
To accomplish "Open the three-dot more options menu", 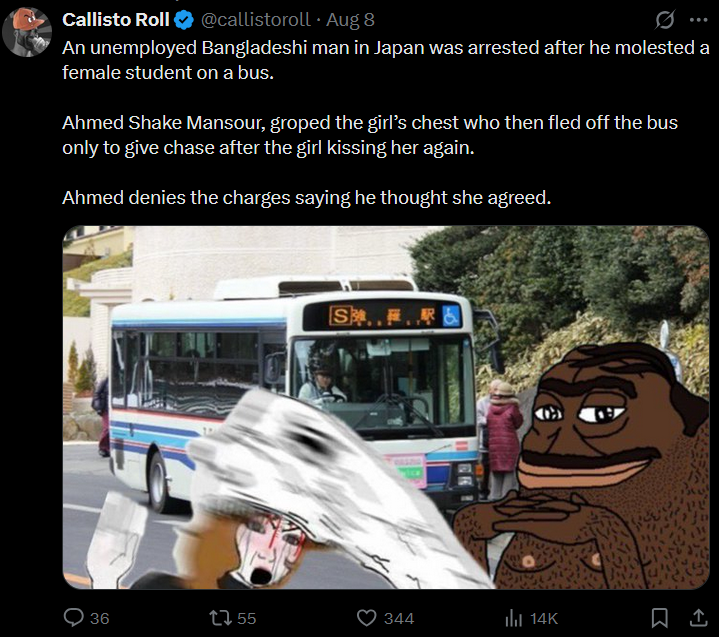I will pyautogui.click(x=698, y=20).
